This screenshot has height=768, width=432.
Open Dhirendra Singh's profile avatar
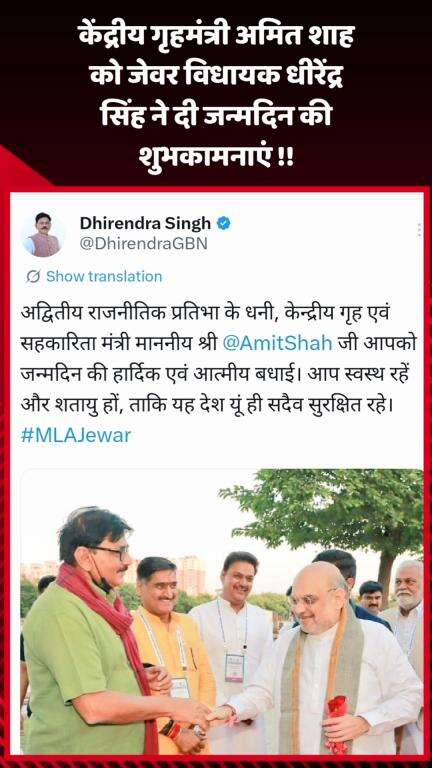tap(43, 234)
